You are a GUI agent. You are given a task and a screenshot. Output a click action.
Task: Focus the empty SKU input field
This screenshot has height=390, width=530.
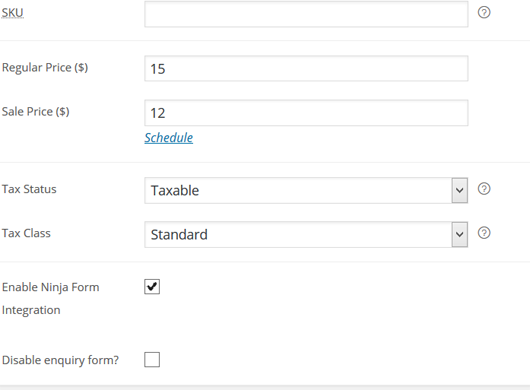306,14
